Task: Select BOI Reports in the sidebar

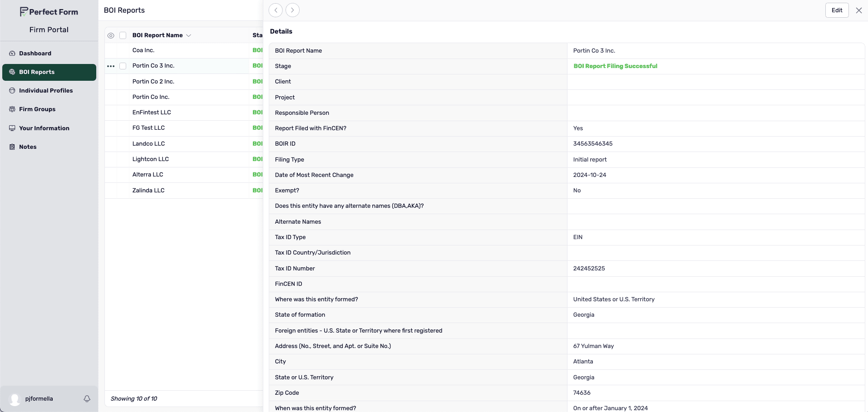Action: (49, 72)
